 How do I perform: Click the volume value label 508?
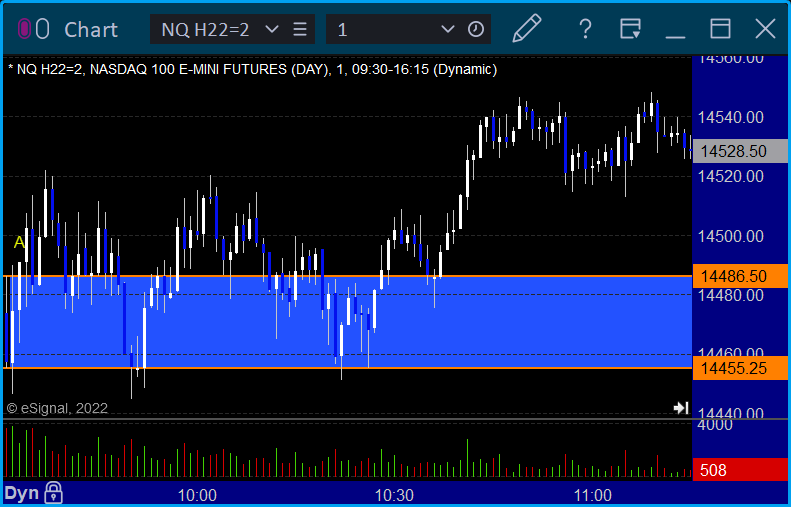click(740, 470)
